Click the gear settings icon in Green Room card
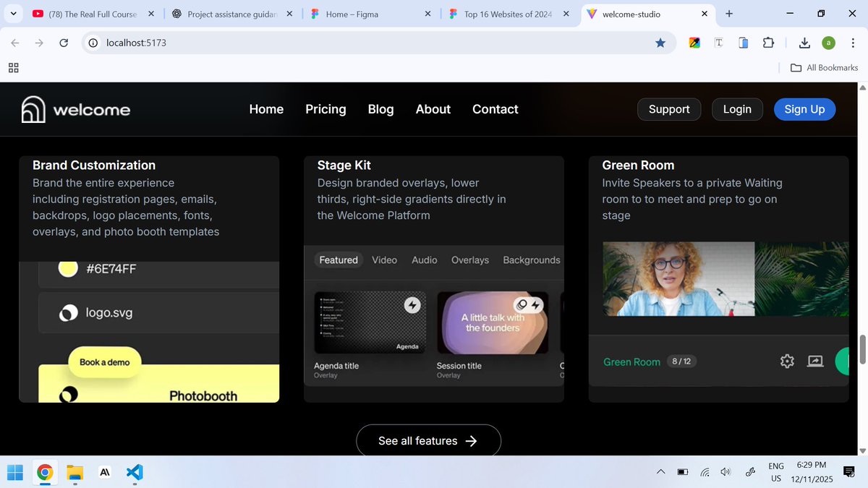 (x=787, y=361)
